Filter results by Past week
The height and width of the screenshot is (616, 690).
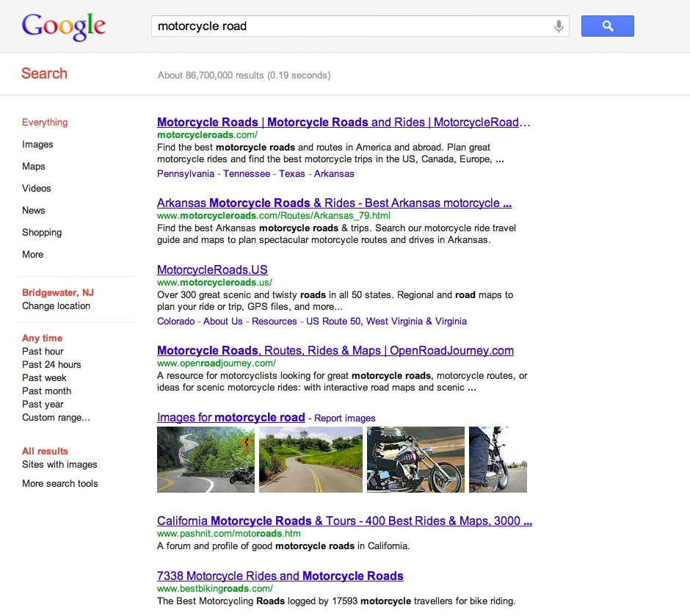[x=44, y=378]
